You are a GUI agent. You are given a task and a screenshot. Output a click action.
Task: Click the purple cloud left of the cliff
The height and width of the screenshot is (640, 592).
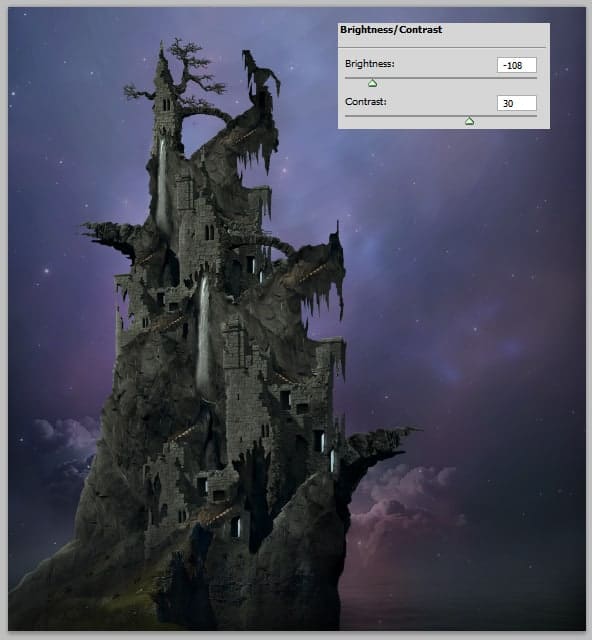pos(67,439)
